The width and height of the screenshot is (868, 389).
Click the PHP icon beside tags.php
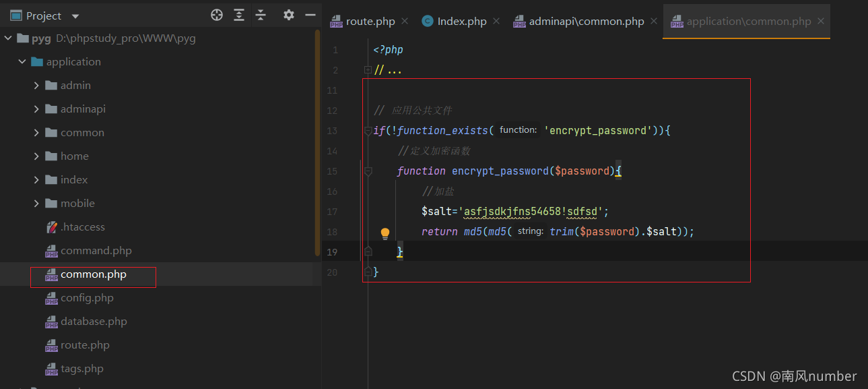(51, 369)
